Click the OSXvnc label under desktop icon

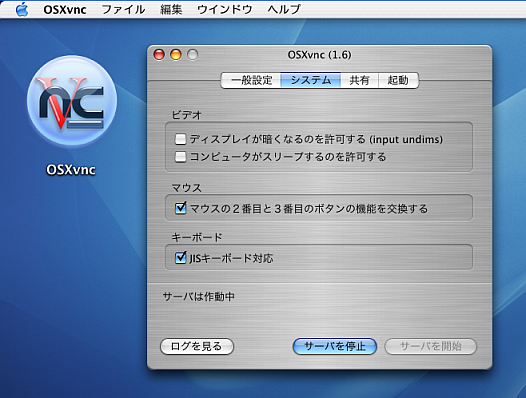point(71,170)
